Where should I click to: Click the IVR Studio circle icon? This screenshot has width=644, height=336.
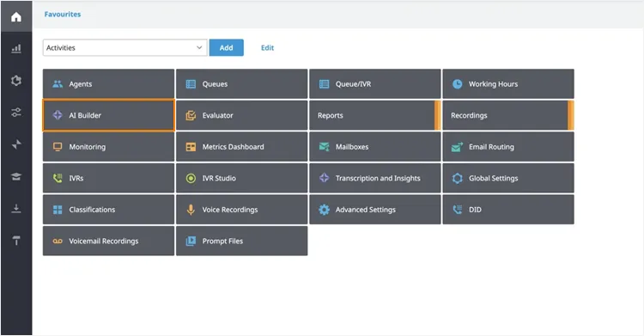coord(191,178)
